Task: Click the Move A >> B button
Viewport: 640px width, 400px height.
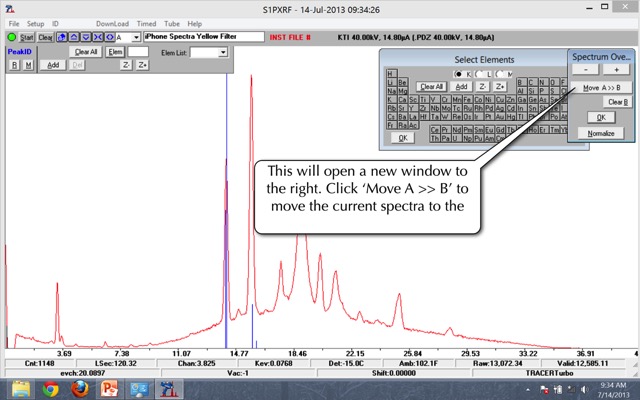Action: click(601, 88)
